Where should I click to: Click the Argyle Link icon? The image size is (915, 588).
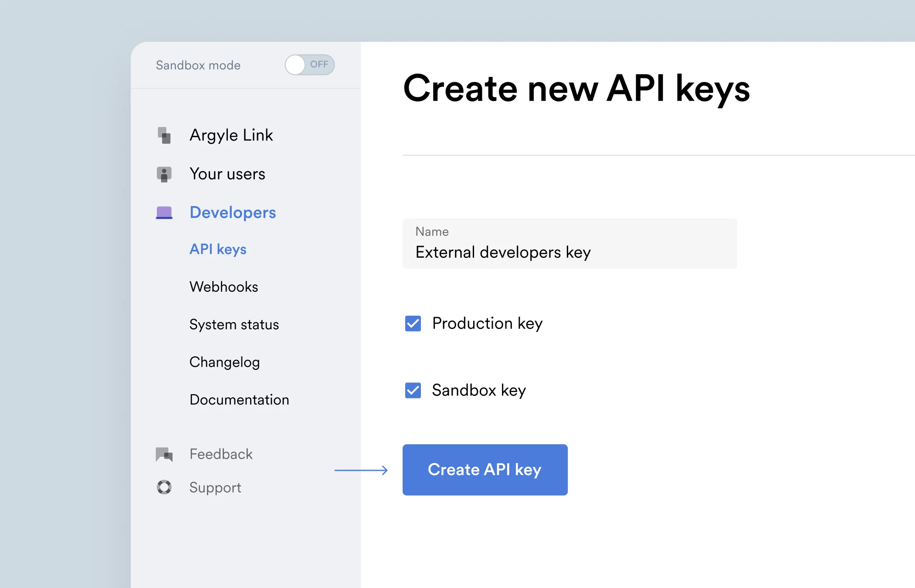point(164,135)
